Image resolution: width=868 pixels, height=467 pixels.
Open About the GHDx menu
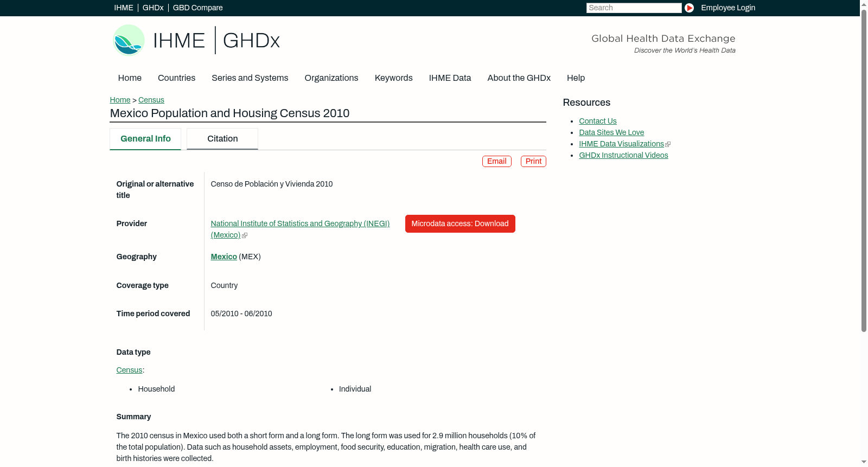[x=519, y=78]
